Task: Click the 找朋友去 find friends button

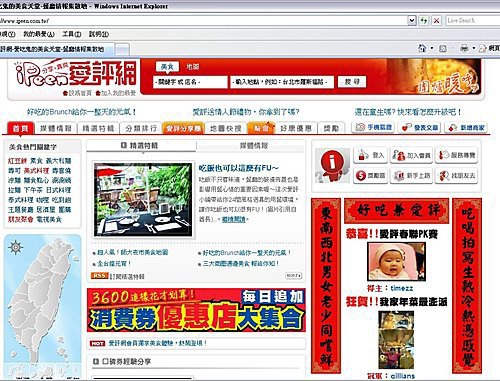Action: pos(457,175)
